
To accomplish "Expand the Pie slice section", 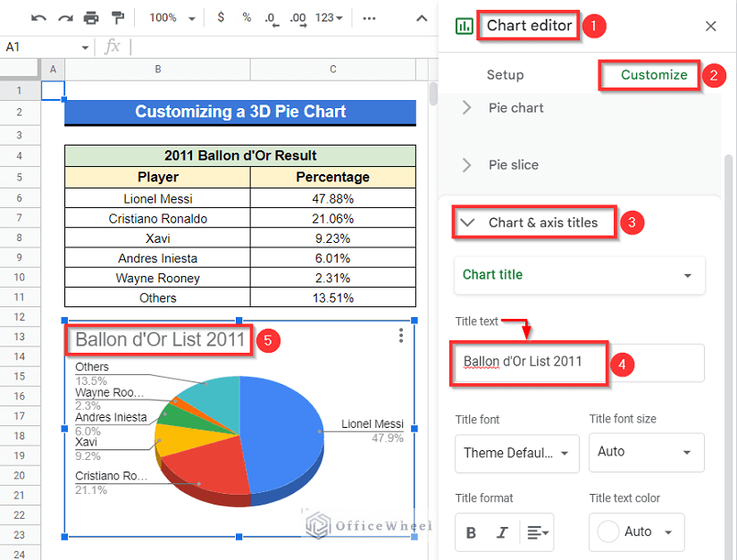I will tap(513, 165).
